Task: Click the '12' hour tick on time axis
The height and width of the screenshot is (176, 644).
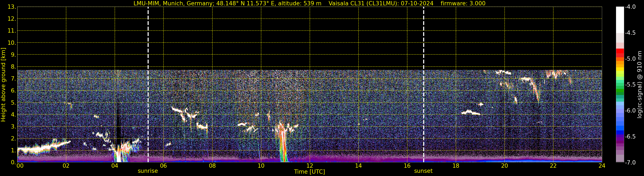Action: [x=310, y=166]
